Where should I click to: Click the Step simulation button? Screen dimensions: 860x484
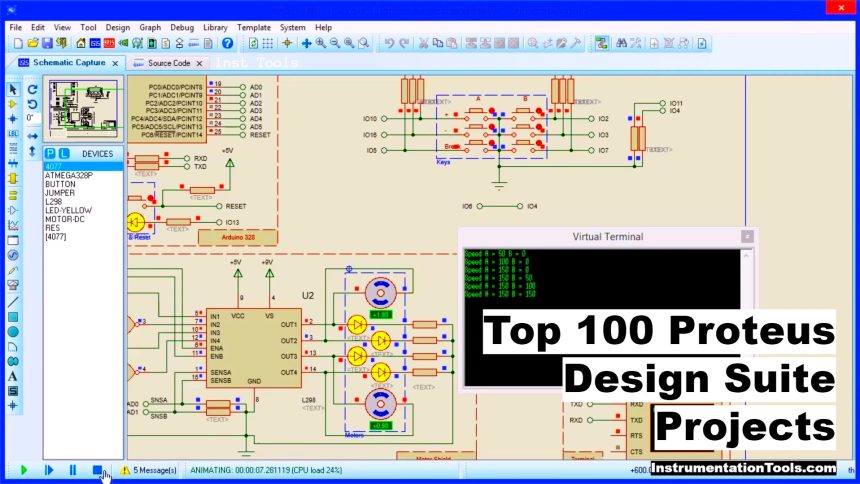pyautogui.click(x=49, y=470)
